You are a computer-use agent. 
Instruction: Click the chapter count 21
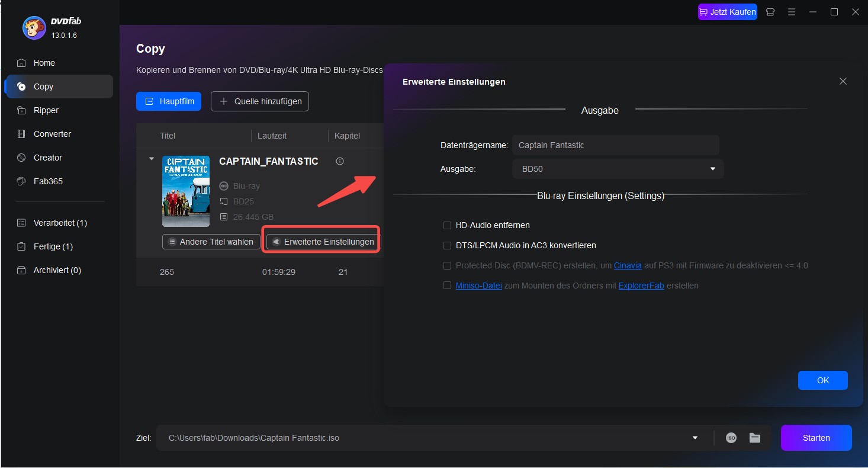pyautogui.click(x=343, y=272)
